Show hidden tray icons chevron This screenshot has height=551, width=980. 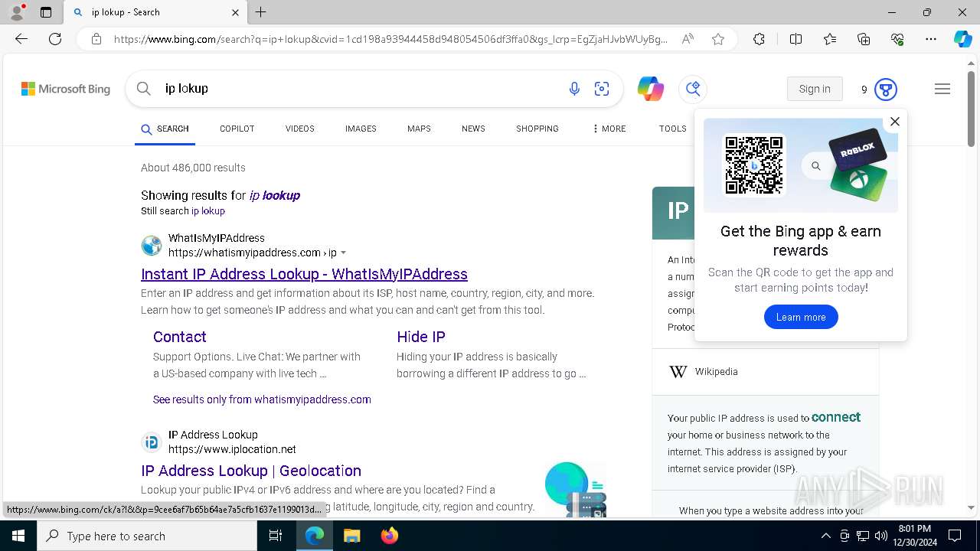coord(825,536)
